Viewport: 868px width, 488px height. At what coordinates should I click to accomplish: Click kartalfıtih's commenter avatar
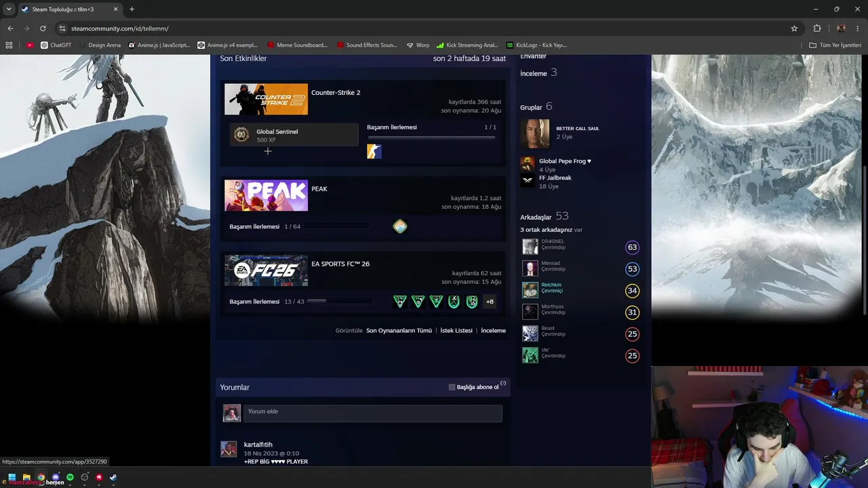pyautogui.click(x=229, y=449)
